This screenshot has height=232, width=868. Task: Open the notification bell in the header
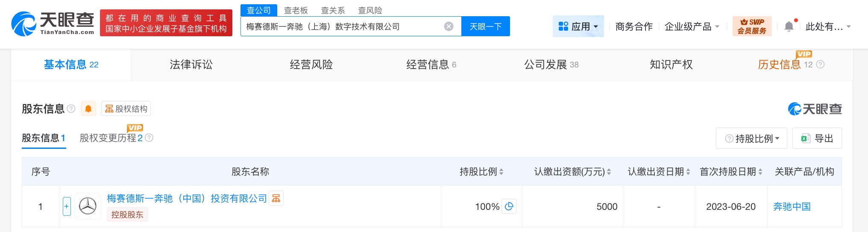click(789, 26)
